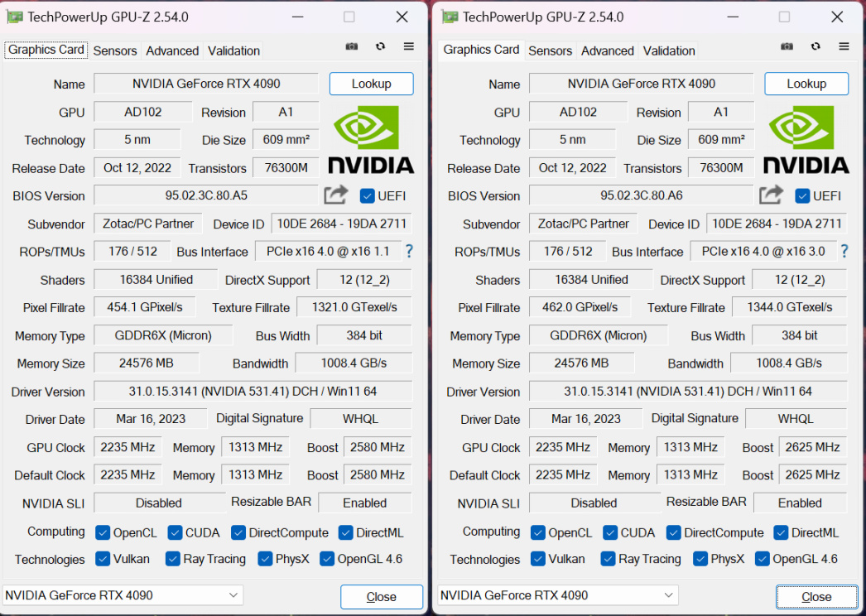Select Graphics Card tab in left window
Screen dimensions: 866x616
tap(46, 50)
